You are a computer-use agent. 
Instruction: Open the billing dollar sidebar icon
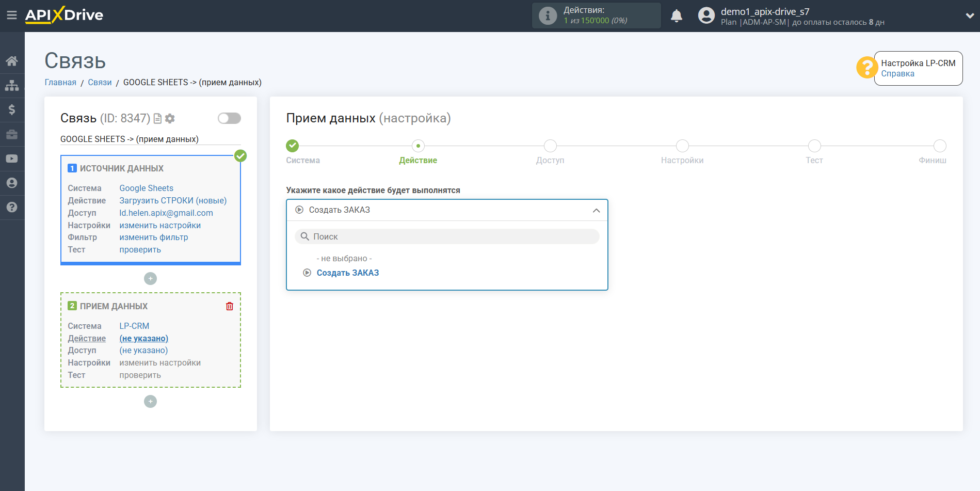click(x=12, y=109)
